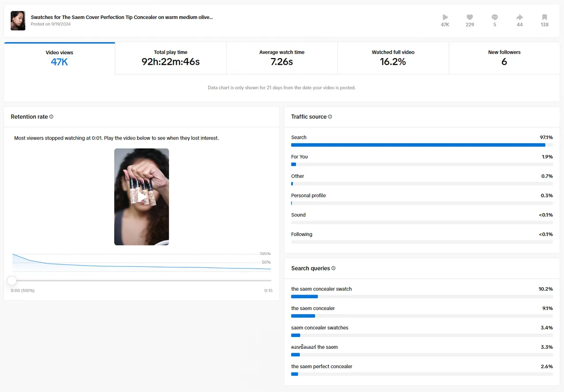
Task: Open the Watched full video tab
Action: (x=393, y=58)
